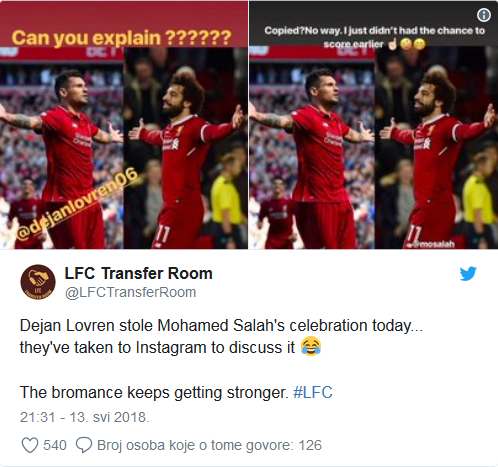Click the speech bubble reply icon
The image size is (498, 467).
point(84,445)
